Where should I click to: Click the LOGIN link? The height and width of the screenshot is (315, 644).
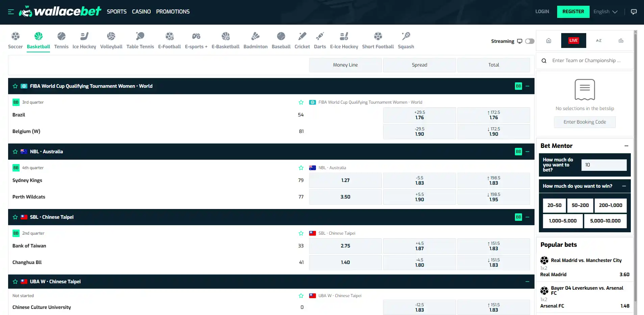coord(542,12)
